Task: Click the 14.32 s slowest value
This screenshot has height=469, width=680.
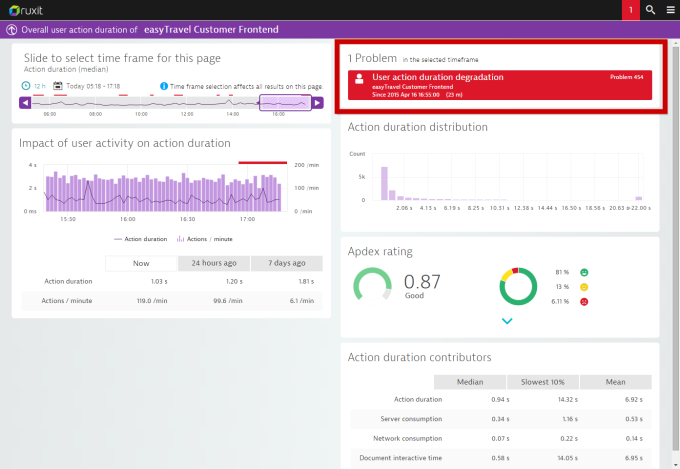Action: 568,399
